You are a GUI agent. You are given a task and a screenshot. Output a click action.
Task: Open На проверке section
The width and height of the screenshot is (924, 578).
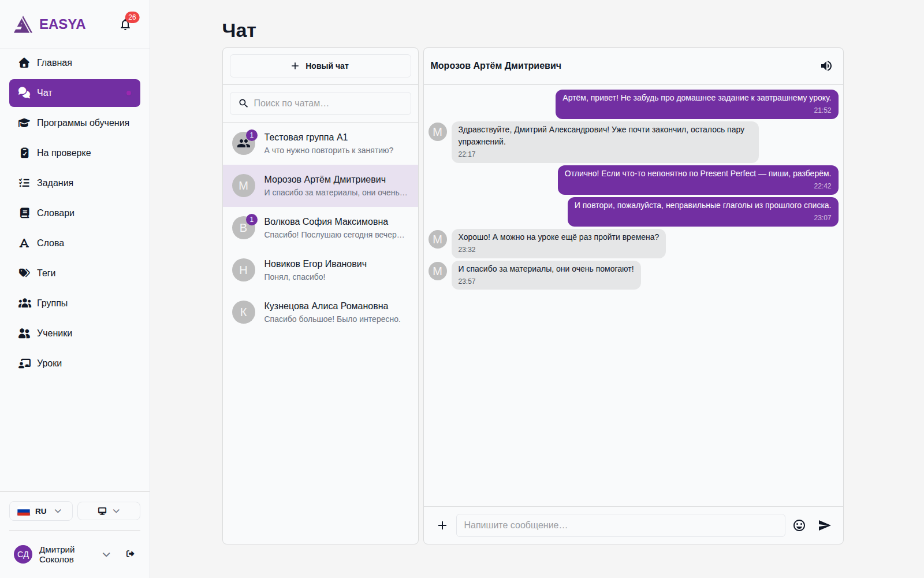[74, 153]
